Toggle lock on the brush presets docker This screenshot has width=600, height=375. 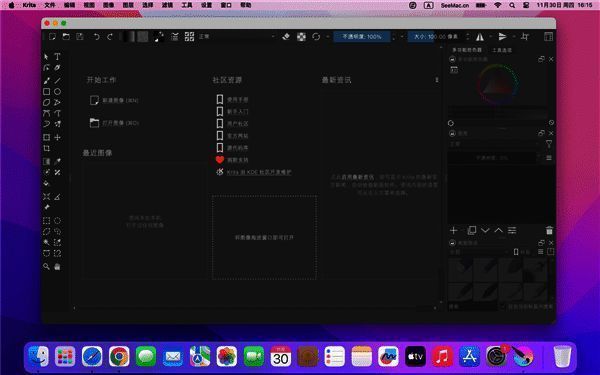click(452, 243)
